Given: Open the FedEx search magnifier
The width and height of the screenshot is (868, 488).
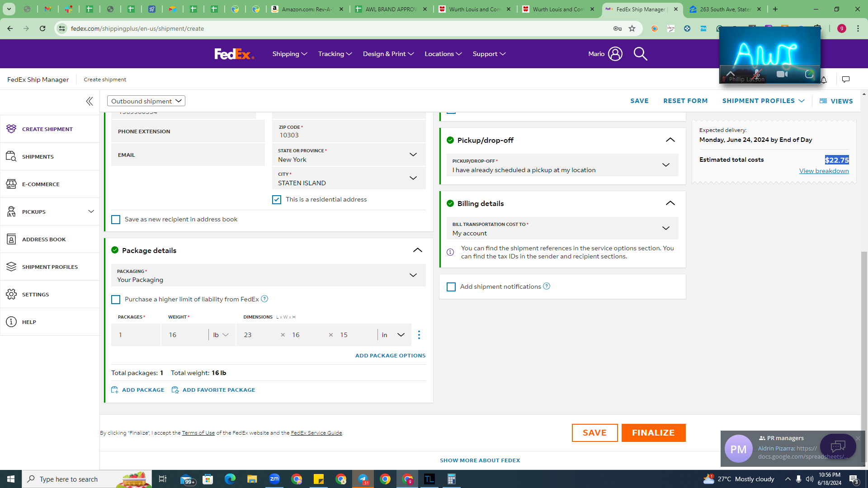Looking at the screenshot, I should (640, 54).
